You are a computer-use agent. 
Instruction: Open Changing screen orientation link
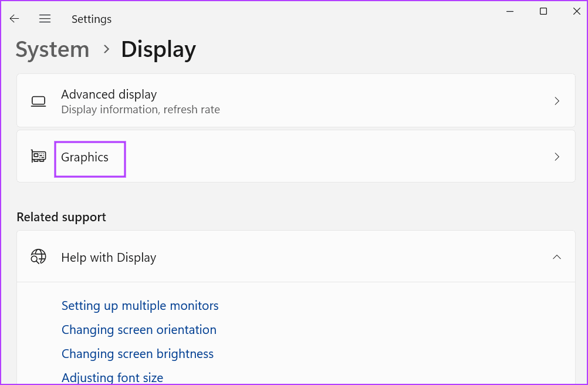click(138, 330)
